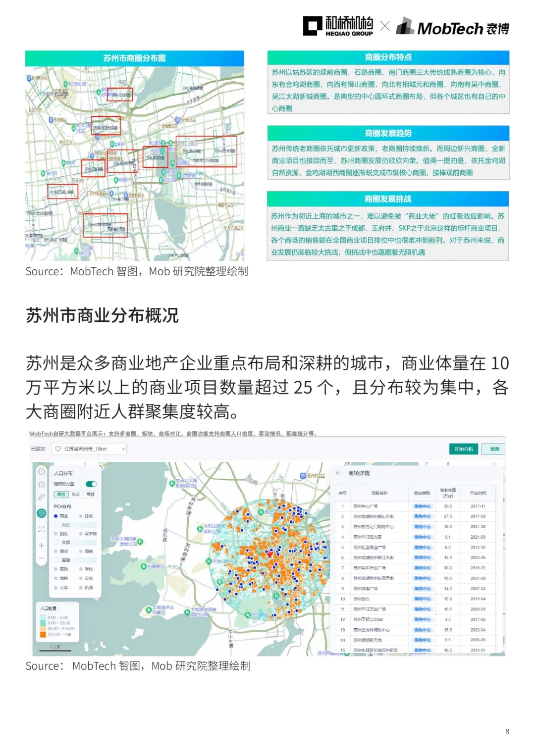Click heart icon beside 江苏省苏州市_10km
The width and height of the screenshot is (535, 756).
click(58, 449)
